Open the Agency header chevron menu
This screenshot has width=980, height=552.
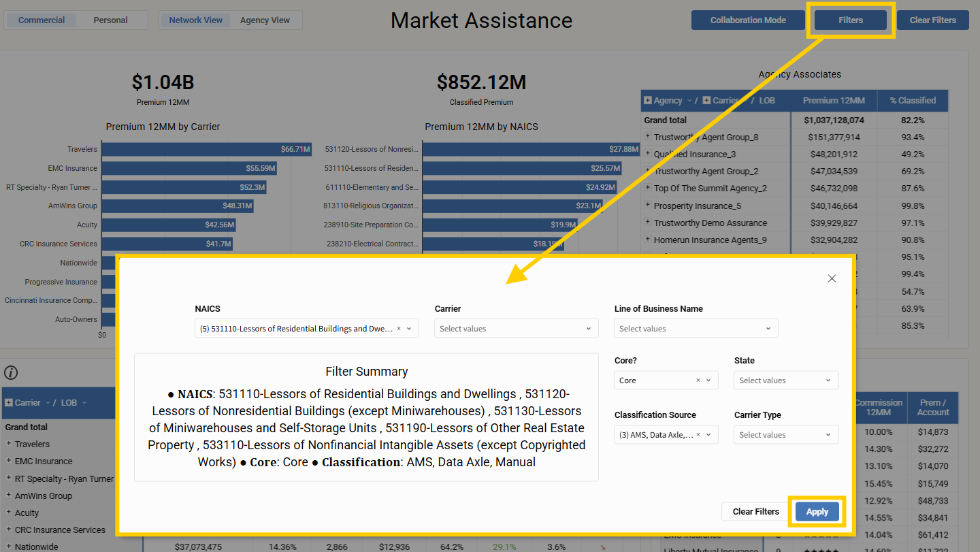point(689,101)
